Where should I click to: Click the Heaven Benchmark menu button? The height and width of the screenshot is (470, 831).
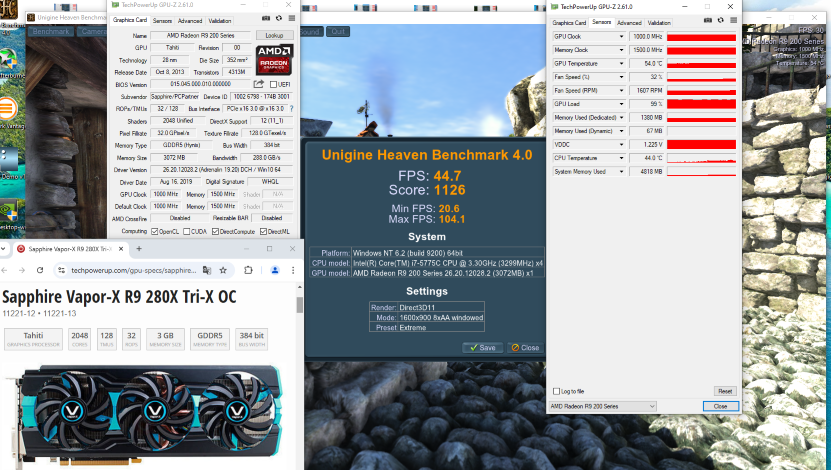(50, 32)
